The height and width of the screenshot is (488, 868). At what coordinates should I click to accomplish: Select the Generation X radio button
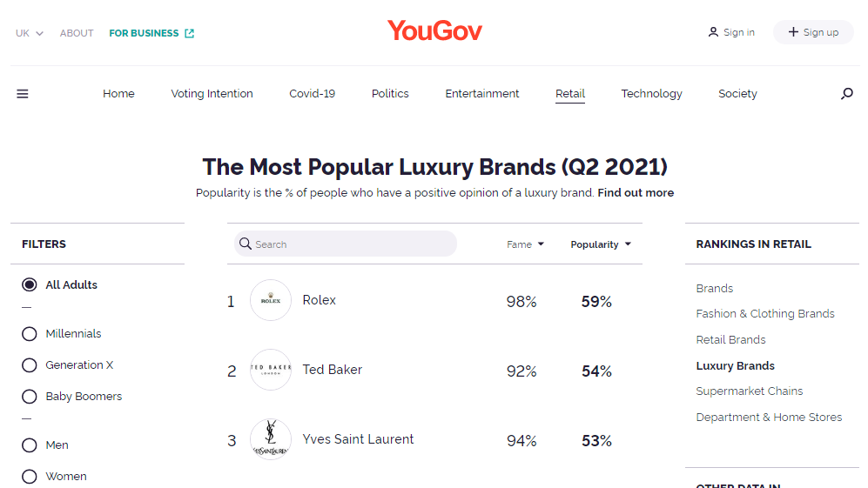30,365
